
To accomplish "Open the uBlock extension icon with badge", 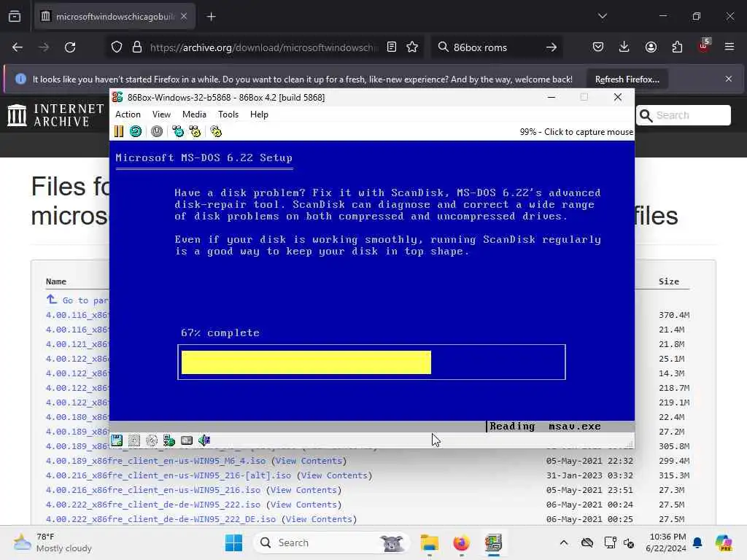I will coord(704,46).
